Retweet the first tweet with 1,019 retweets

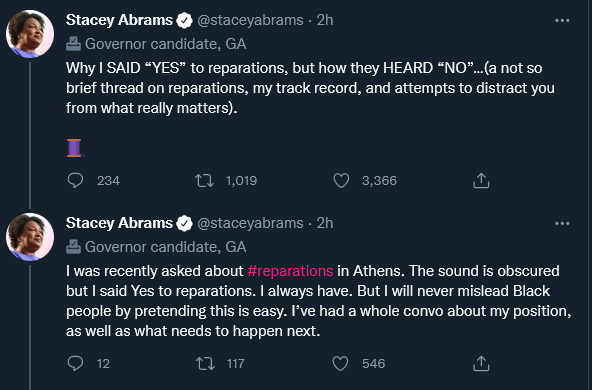(x=204, y=180)
